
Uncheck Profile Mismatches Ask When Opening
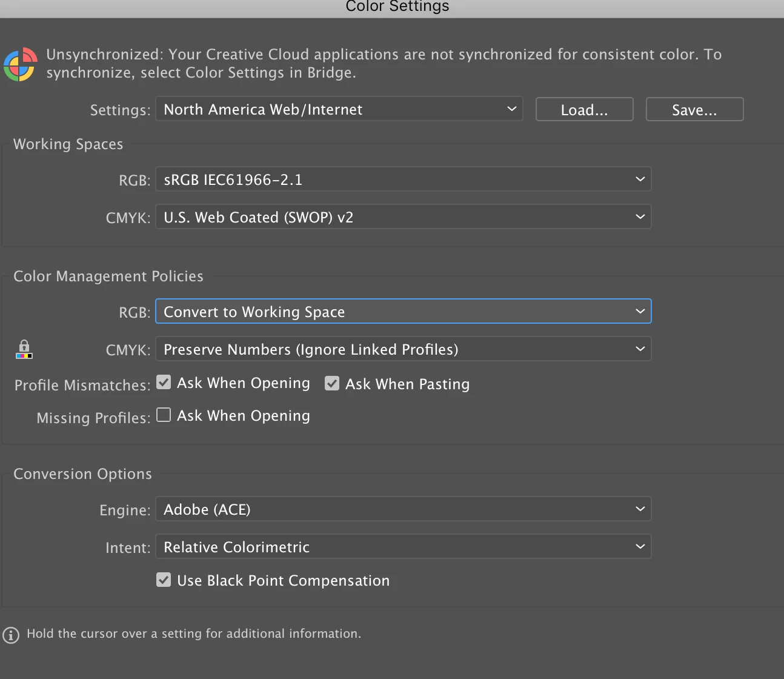164,382
